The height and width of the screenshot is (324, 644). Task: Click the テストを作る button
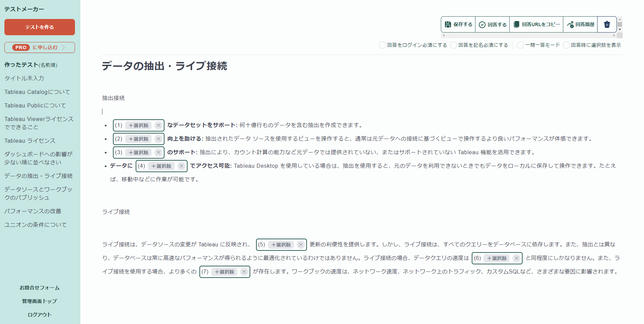click(40, 27)
